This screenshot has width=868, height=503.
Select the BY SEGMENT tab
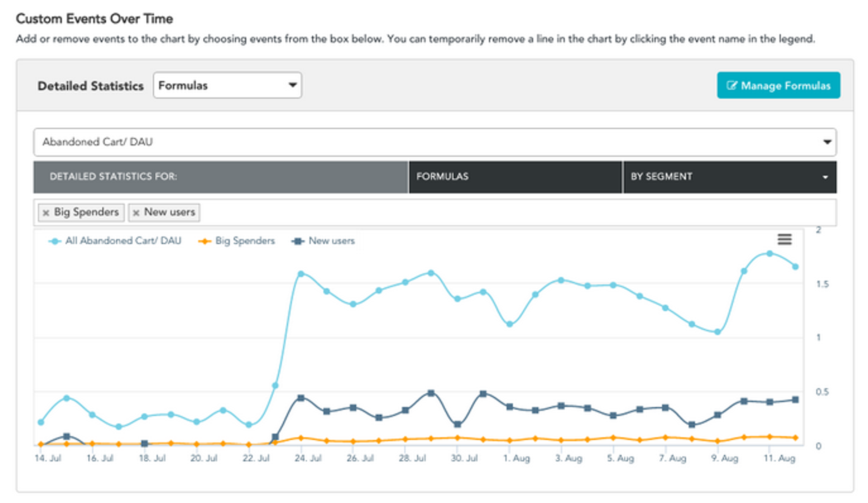pyautogui.click(x=730, y=177)
